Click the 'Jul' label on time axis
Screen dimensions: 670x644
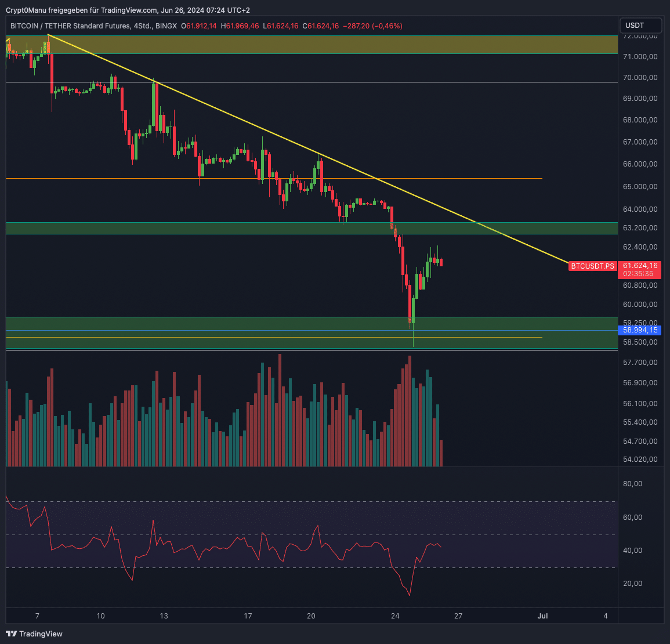pos(542,616)
